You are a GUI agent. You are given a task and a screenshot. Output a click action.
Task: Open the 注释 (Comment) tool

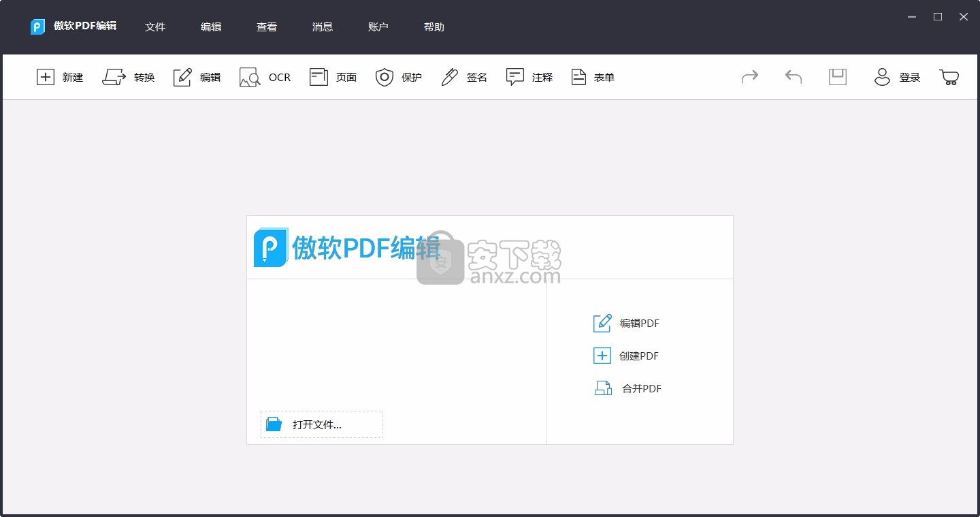529,77
